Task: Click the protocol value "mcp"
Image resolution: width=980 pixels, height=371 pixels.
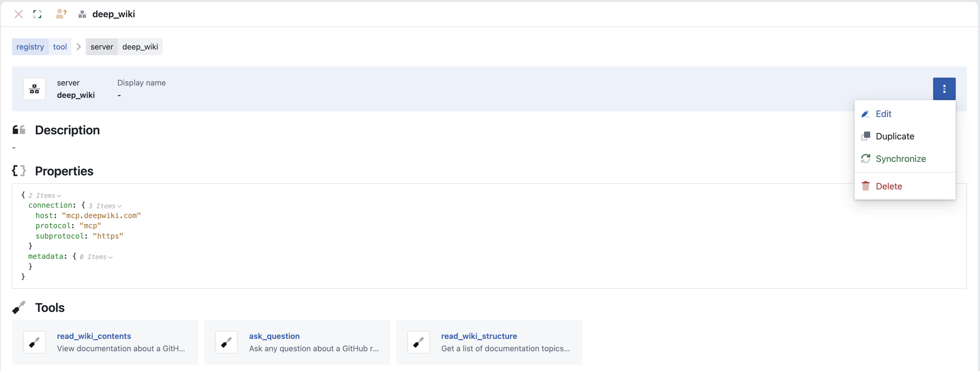Action: pyautogui.click(x=90, y=225)
